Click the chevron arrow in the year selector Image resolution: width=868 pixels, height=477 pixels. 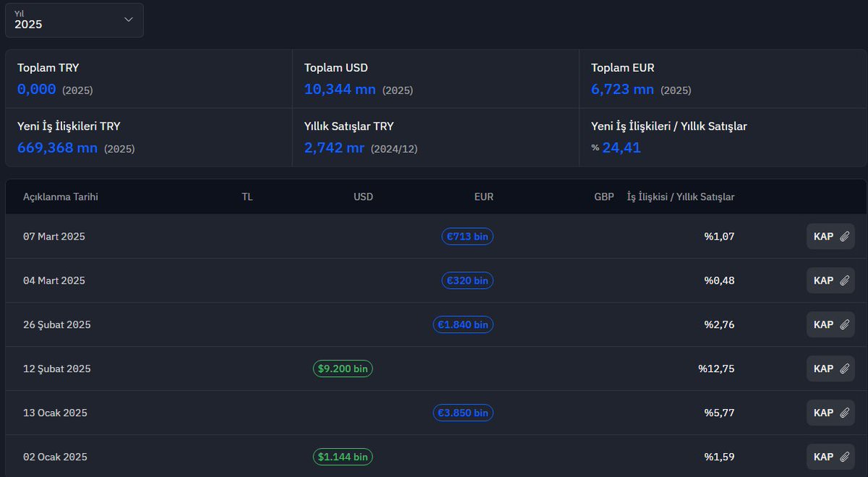pyautogui.click(x=129, y=20)
